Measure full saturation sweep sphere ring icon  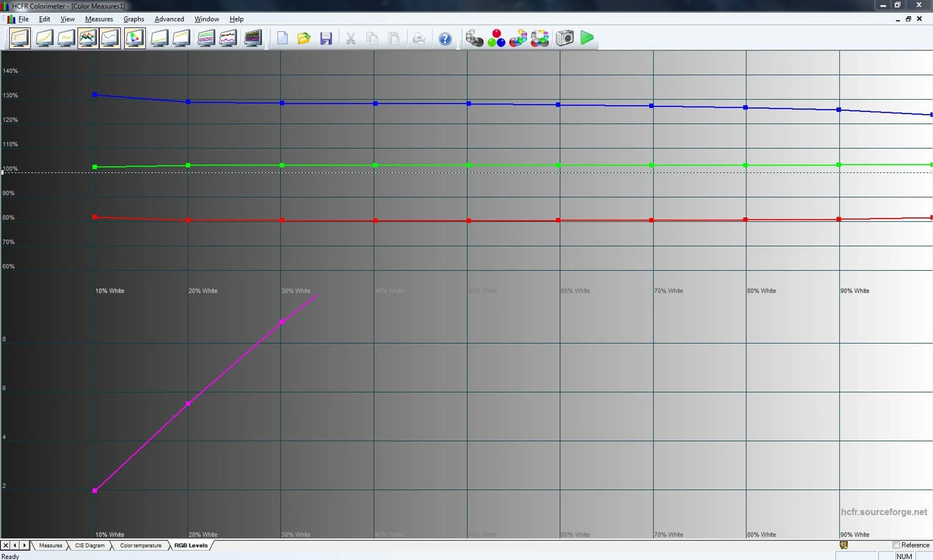point(540,38)
